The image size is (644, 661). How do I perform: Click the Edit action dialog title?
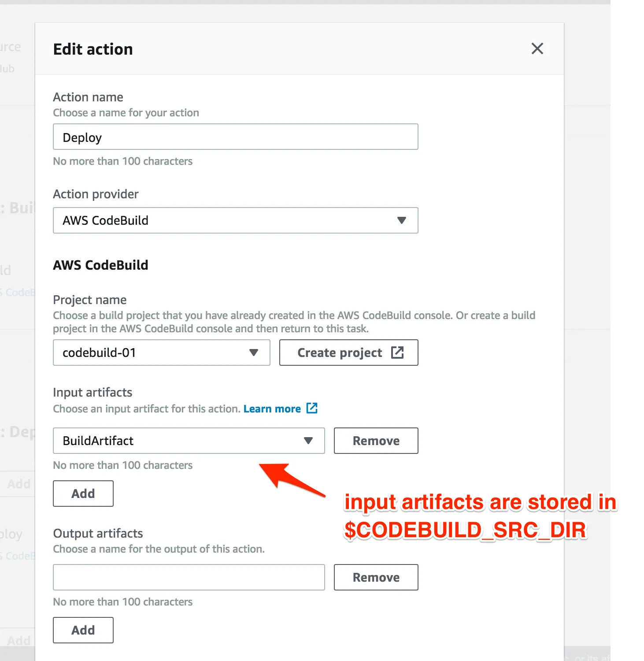coord(93,49)
